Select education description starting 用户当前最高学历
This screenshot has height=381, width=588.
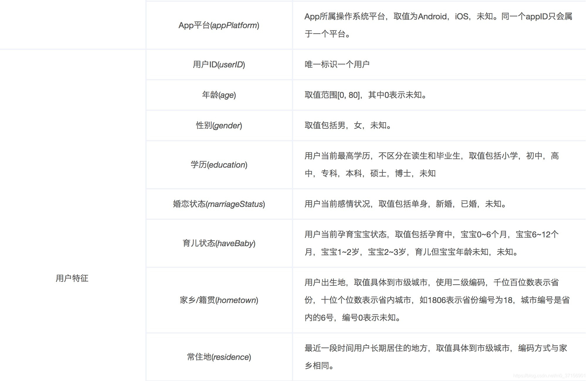point(432,165)
